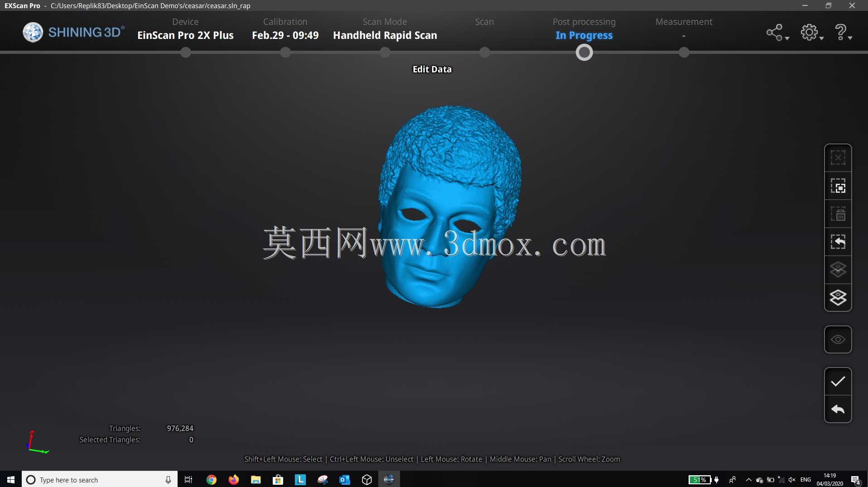Go to the Calibration step
Viewport: 868px width, 487px height.
pyautogui.click(x=285, y=22)
